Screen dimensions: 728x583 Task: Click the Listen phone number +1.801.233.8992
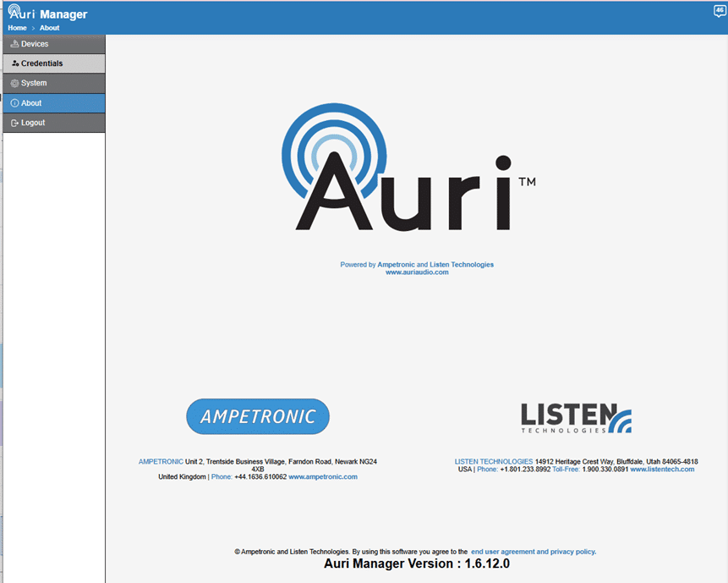[x=525, y=470]
